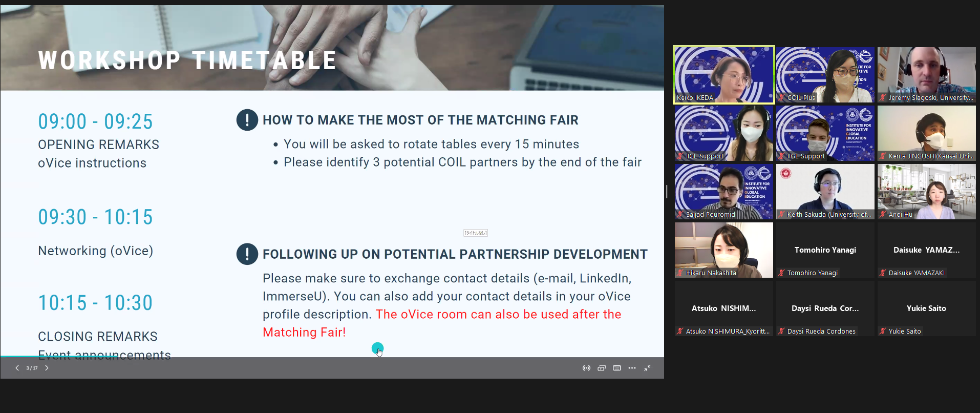
Task: Select Kenta JINGUSHI's video tile
Action: 926,133
